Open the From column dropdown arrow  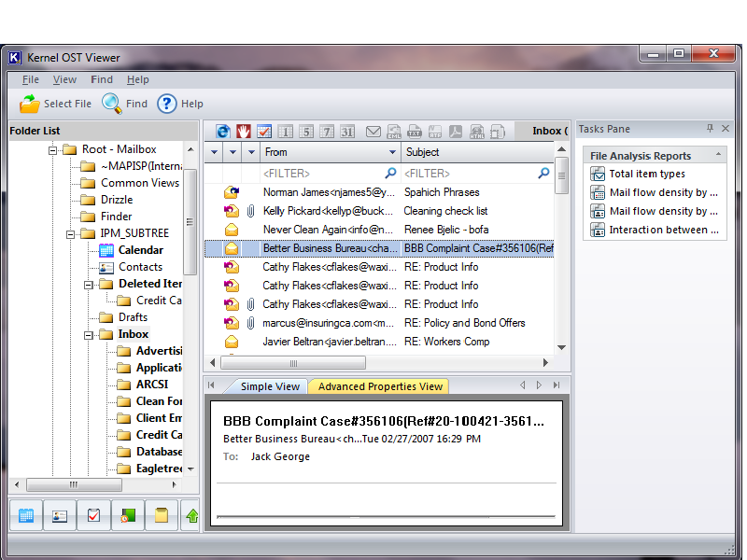tap(392, 152)
